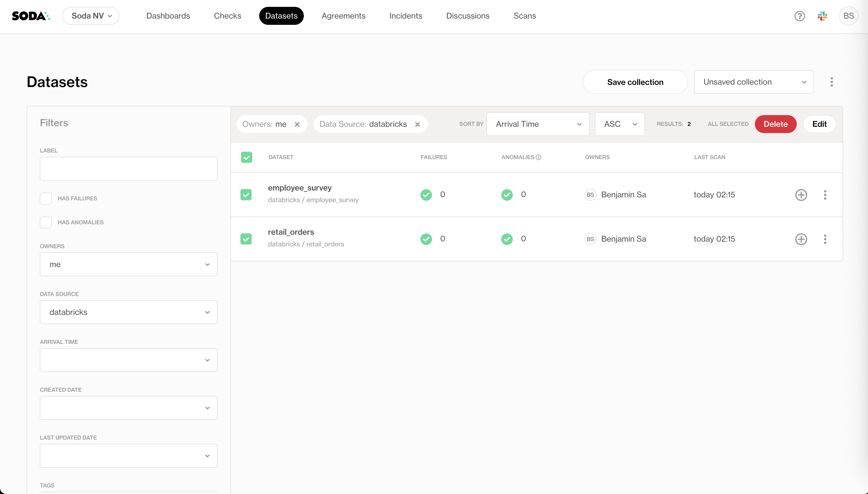Click the Failures column header
This screenshot has width=868, height=494.
[x=434, y=157]
